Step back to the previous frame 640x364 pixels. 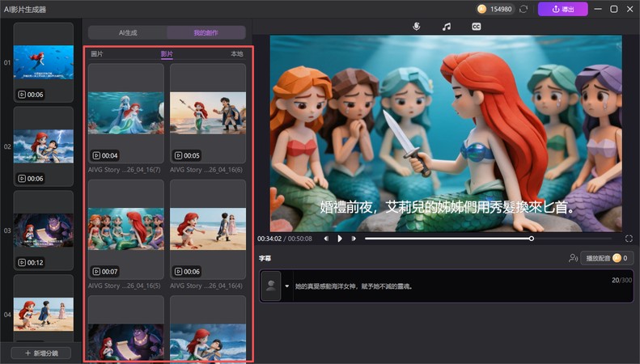[326, 239]
